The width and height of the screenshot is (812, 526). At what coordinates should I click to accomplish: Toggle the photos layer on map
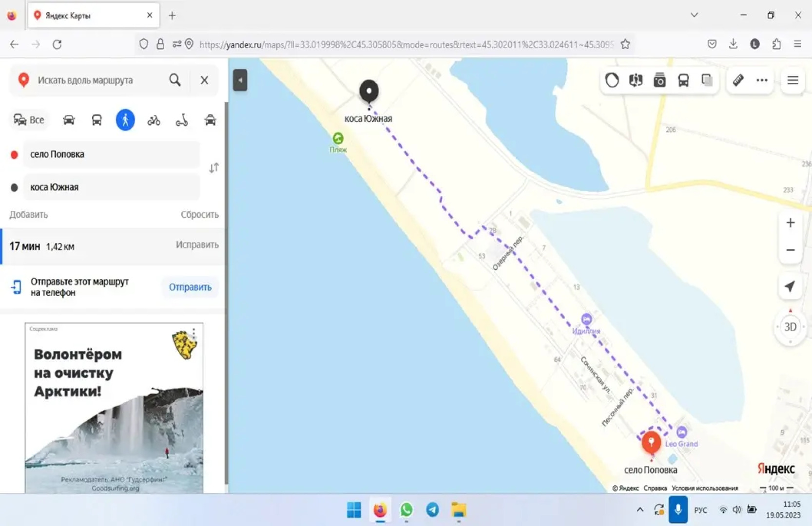point(659,80)
